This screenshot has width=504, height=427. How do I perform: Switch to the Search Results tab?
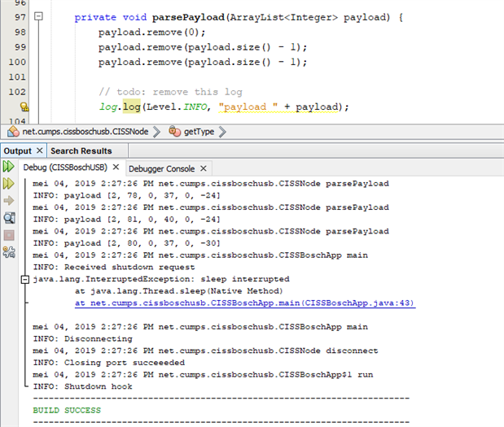pos(81,150)
